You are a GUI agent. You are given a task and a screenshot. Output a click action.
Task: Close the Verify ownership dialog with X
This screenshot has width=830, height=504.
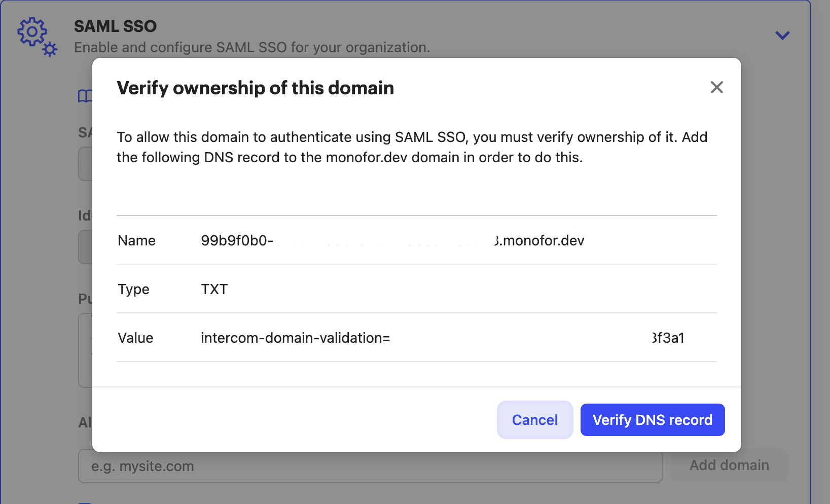point(716,87)
